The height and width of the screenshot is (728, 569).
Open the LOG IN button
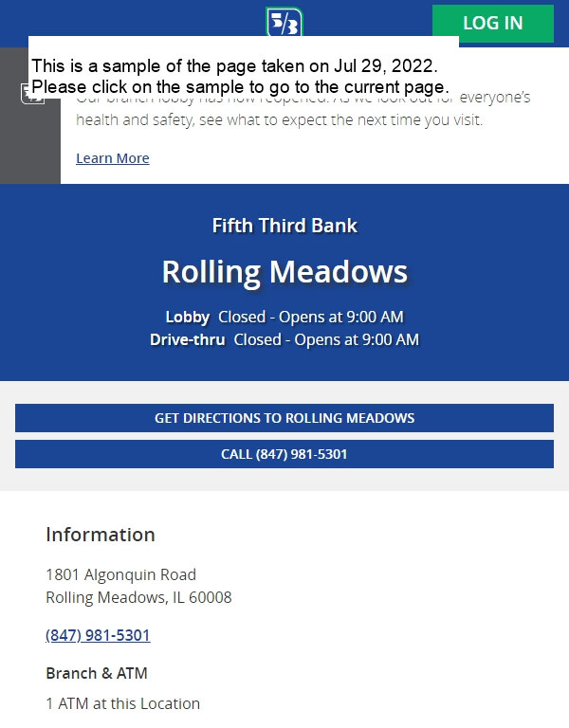pos(492,23)
